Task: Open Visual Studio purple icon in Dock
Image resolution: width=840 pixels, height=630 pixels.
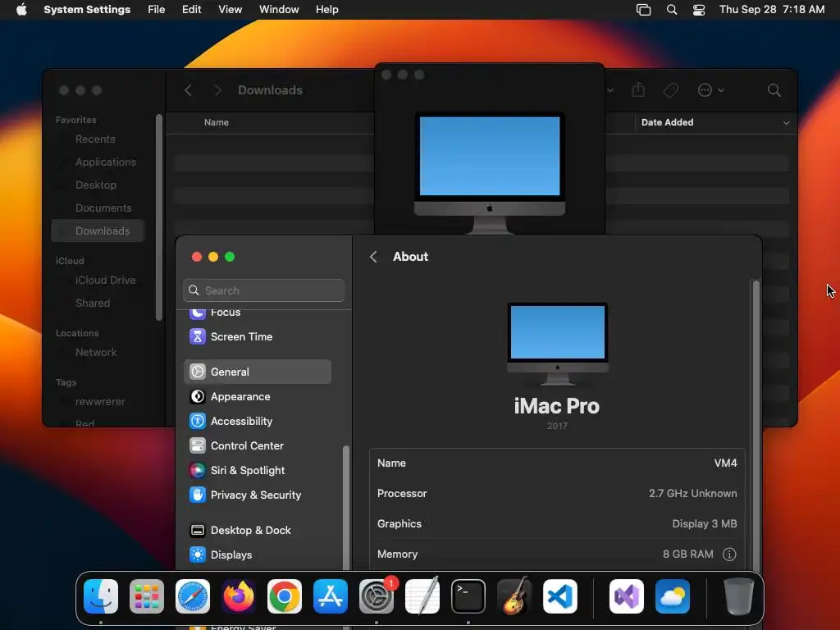Action: (x=626, y=596)
